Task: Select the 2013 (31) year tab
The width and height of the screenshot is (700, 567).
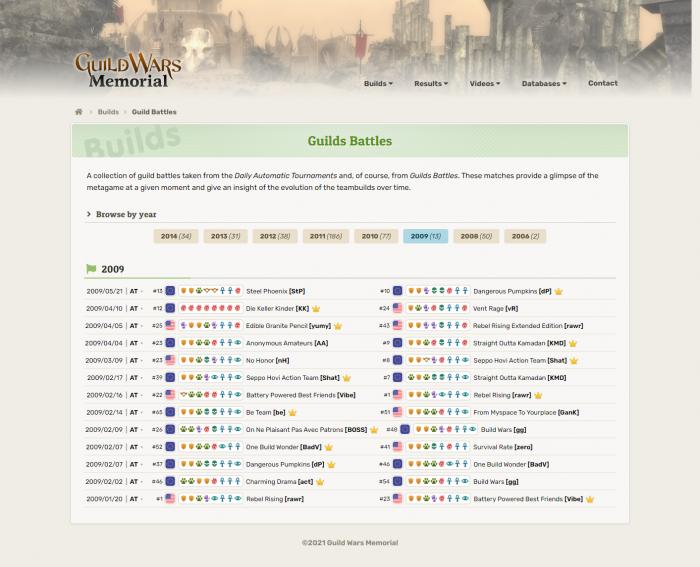Action: 225,236
